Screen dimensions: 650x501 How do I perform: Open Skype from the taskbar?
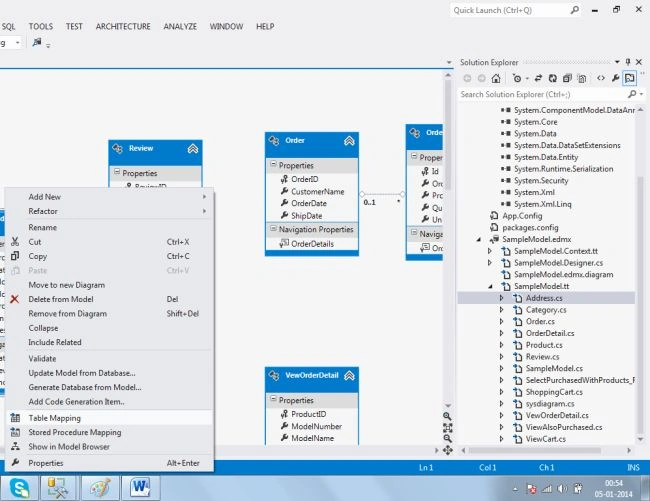pos(19,487)
